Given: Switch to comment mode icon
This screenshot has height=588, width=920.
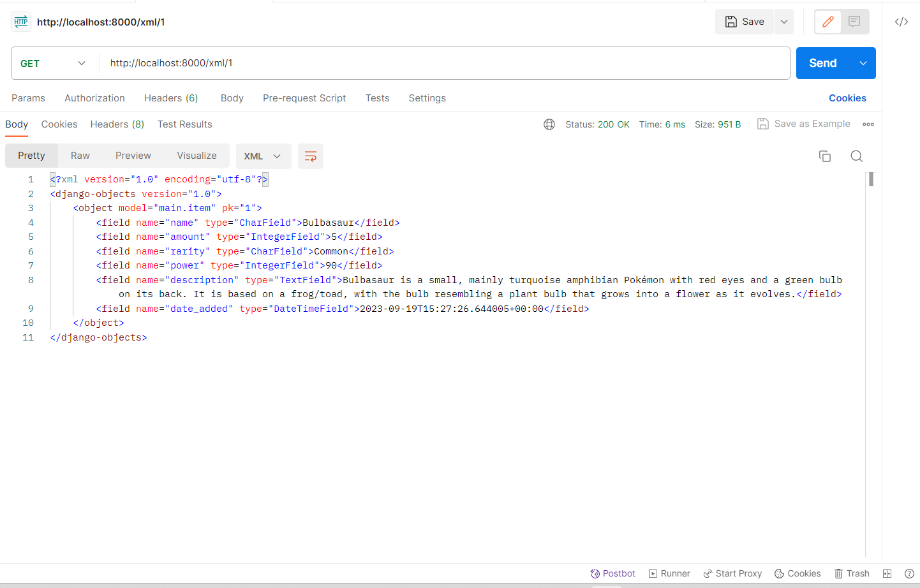Looking at the screenshot, I should tap(854, 22).
